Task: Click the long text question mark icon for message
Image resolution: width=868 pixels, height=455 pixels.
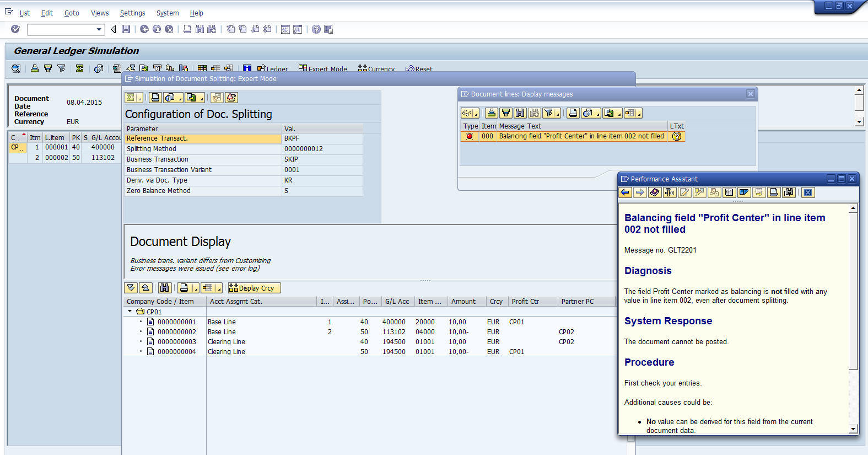Action: 677,136
